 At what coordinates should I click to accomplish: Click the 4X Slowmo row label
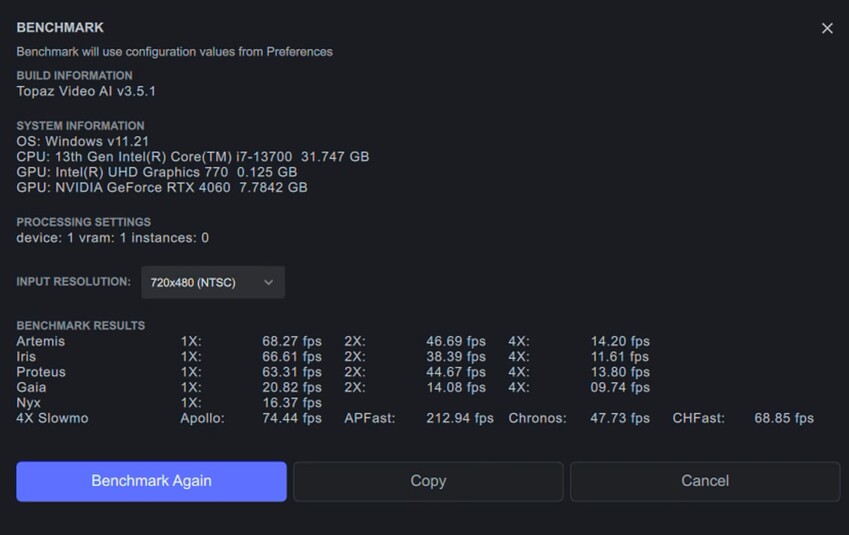click(x=53, y=418)
